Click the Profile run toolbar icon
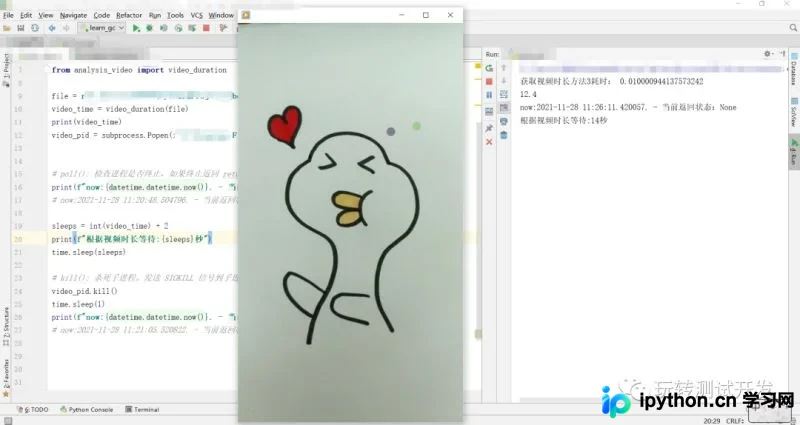 [x=178, y=28]
